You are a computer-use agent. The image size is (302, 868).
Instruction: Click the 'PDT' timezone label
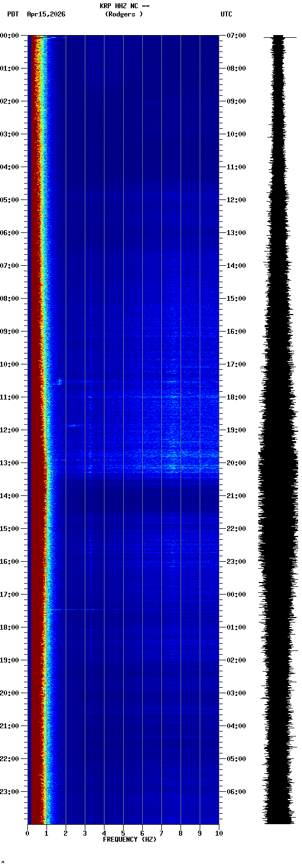13,14
